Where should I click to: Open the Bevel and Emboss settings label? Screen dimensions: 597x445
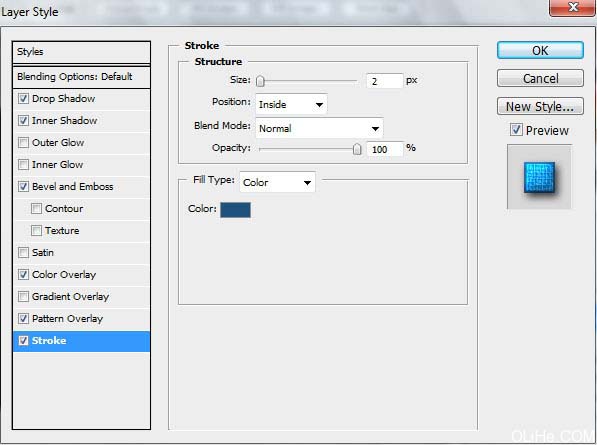[x=73, y=187]
